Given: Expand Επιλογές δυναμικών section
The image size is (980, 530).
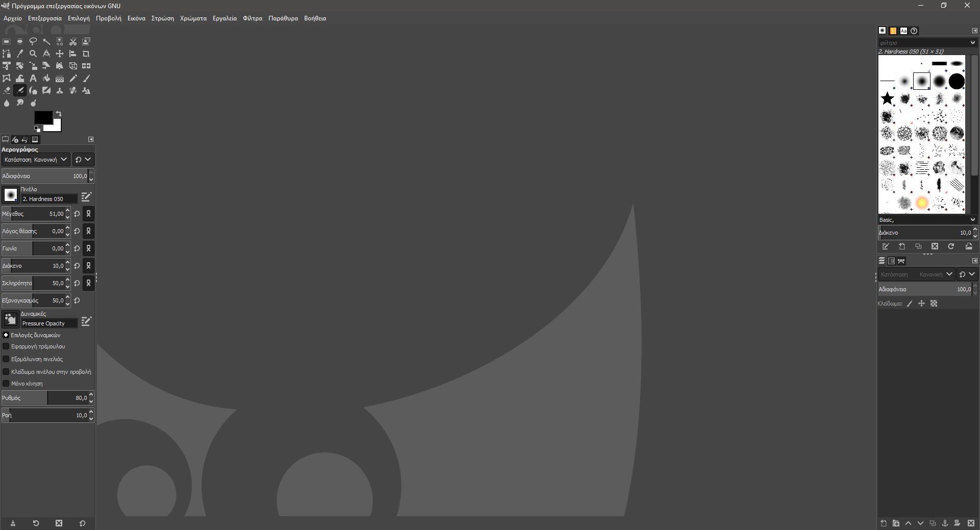Looking at the screenshot, I should (x=6, y=335).
